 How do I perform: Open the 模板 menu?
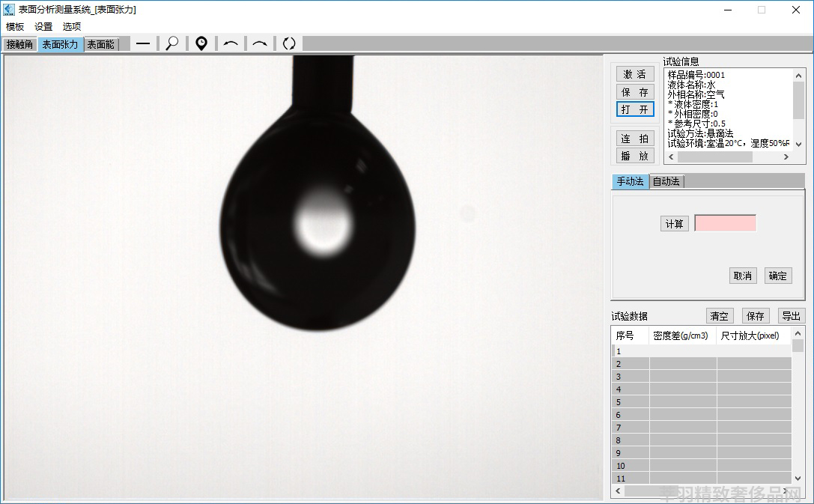pyautogui.click(x=15, y=26)
